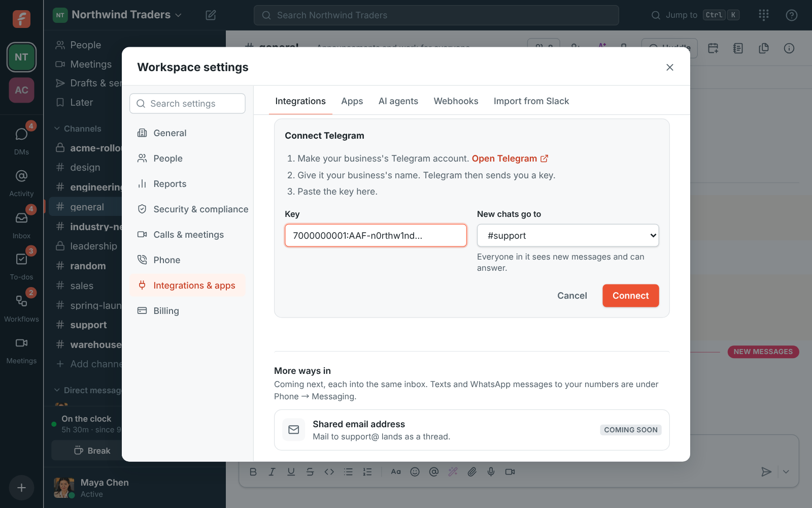The image size is (812, 508).
Task: Switch to the Webhooks tab
Action: pyautogui.click(x=456, y=101)
